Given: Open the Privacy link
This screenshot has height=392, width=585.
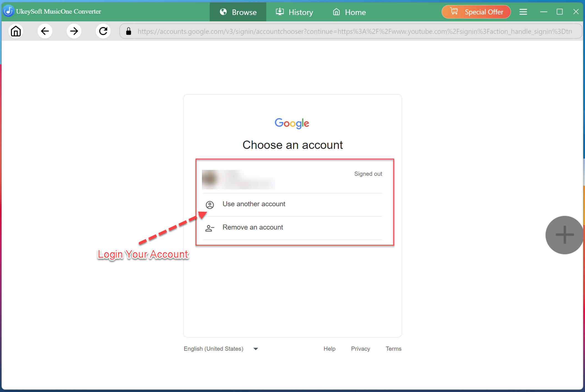Looking at the screenshot, I should [360, 349].
